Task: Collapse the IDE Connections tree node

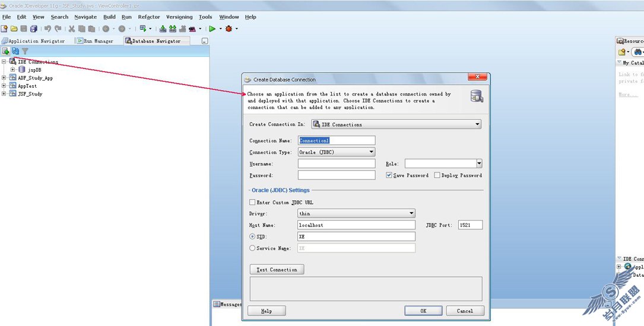Action: (x=4, y=62)
